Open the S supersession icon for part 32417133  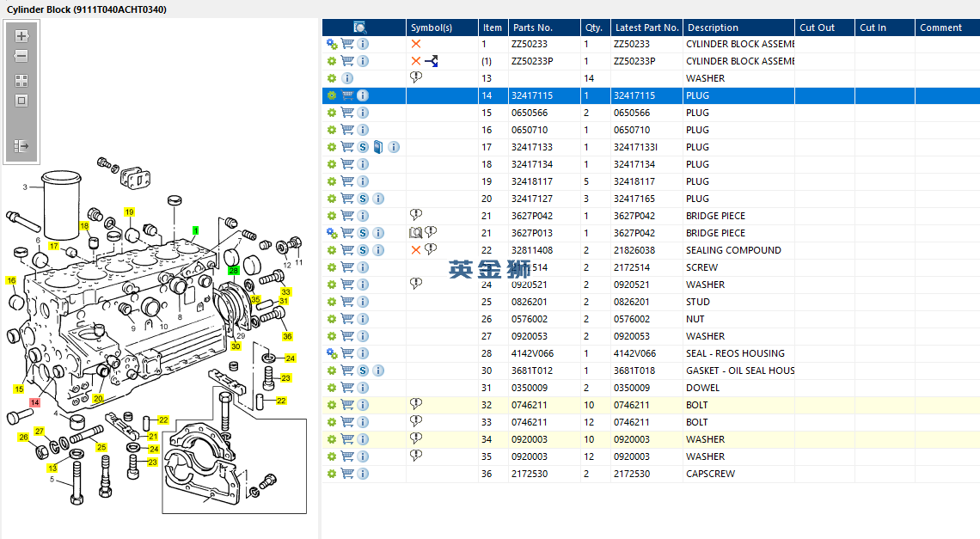(x=363, y=147)
